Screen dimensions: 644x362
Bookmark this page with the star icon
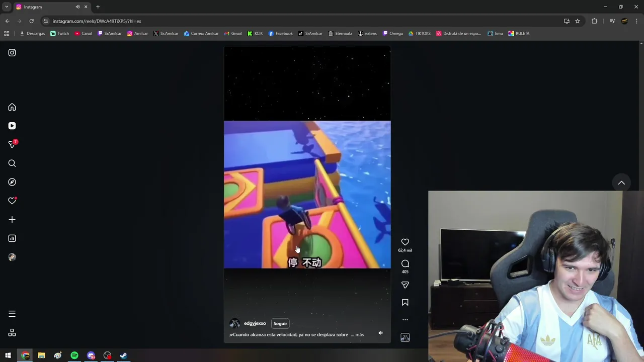tap(578, 21)
